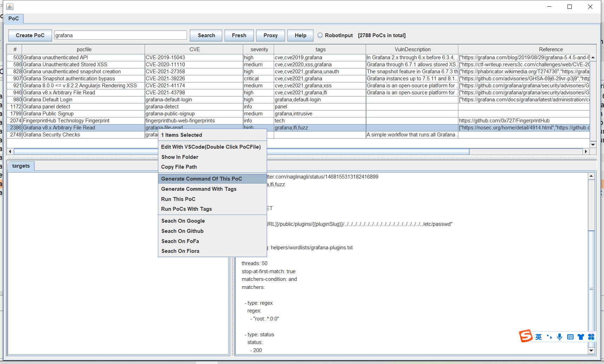Choose Generate Command Of This PoC
The height and width of the screenshot is (364, 604).
[x=212, y=179]
